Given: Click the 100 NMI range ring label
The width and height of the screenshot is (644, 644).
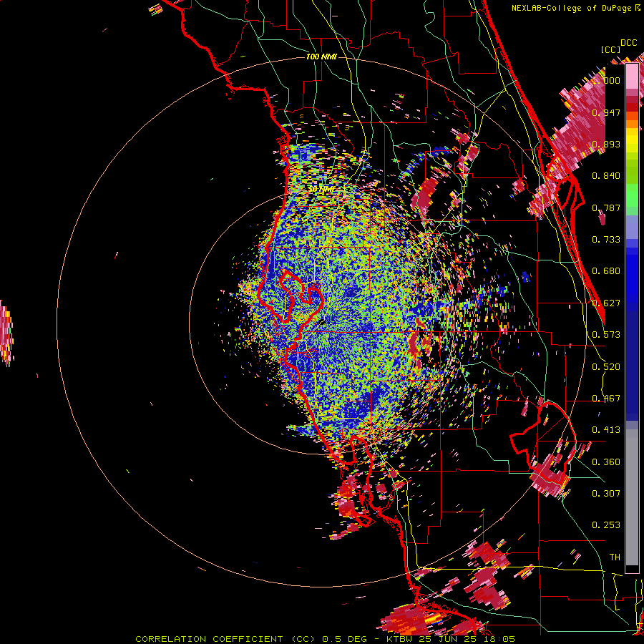Looking at the screenshot, I should [321, 57].
